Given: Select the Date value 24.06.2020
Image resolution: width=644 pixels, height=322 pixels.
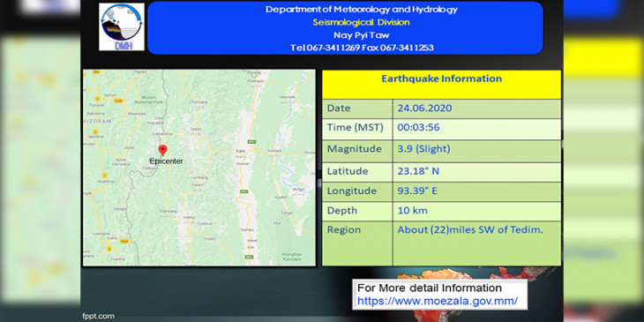Looking at the screenshot, I should click(x=424, y=109).
